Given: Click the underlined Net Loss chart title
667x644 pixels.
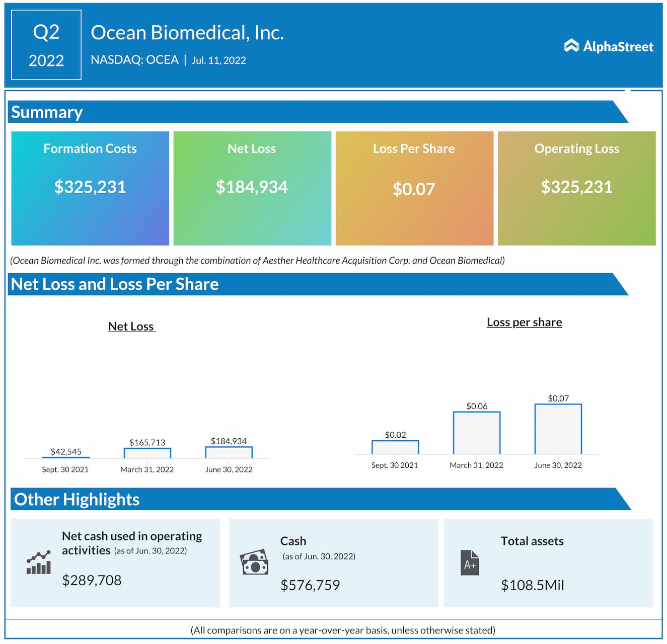Looking at the screenshot, I should click(131, 327).
